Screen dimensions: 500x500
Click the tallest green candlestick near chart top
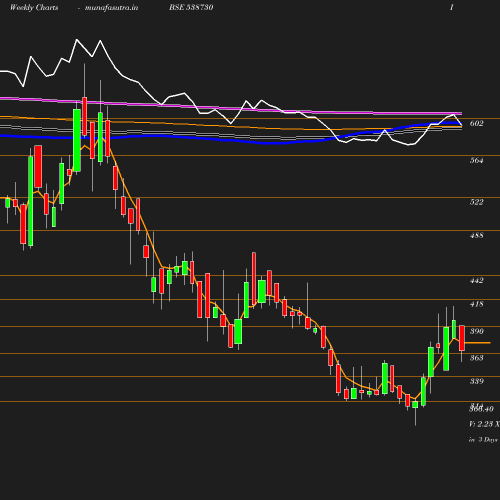pos(77,140)
